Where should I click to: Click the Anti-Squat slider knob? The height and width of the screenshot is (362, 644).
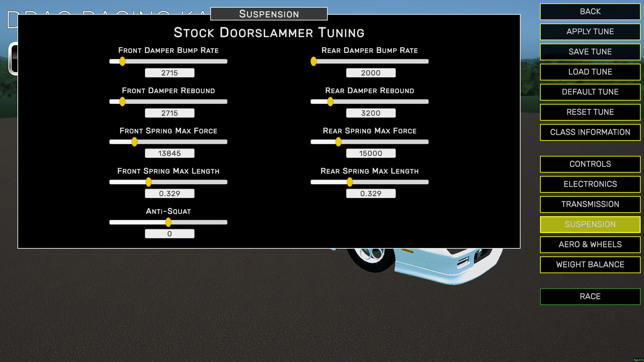coord(168,222)
